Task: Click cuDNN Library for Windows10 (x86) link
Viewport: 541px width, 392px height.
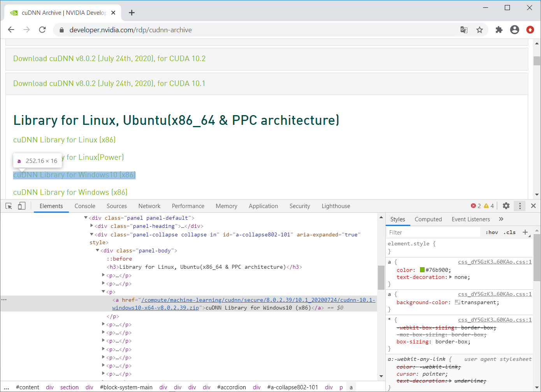Action: pos(74,175)
